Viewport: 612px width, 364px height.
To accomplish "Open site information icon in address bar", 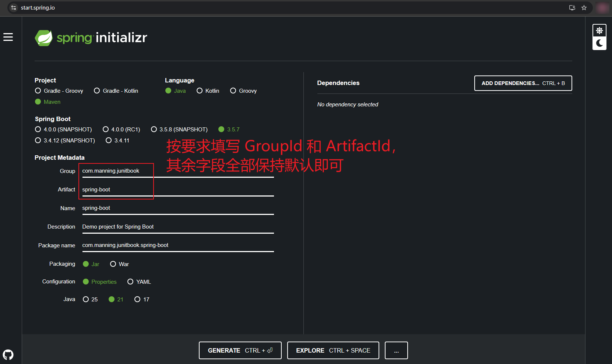I will click(x=14, y=8).
